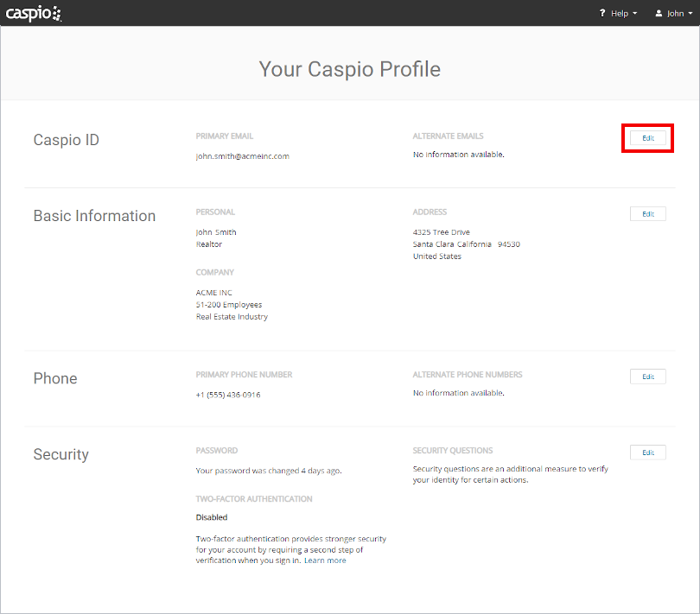Click the PRIMARY PHONE NUMBER label
Viewport: 700px width, 614px height.
[244, 375]
